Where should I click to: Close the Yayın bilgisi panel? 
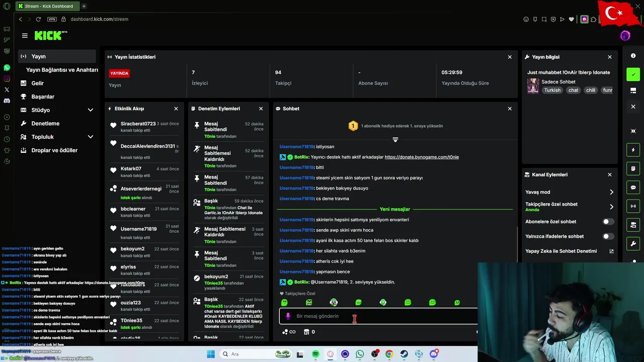610,57
